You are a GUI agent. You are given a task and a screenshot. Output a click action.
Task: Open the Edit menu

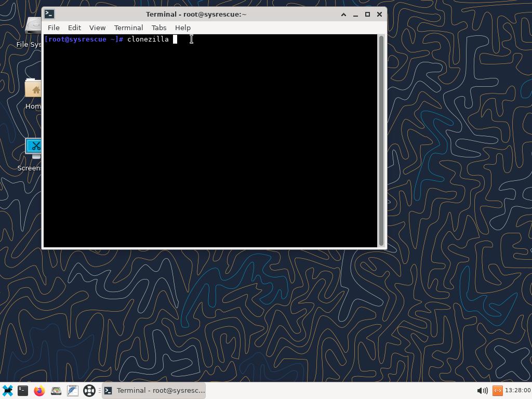(74, 28)
